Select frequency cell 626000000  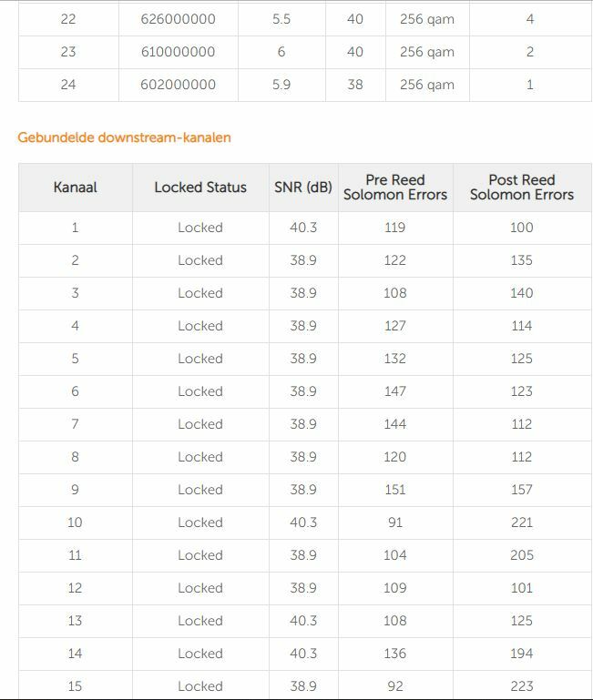[178, 19]
